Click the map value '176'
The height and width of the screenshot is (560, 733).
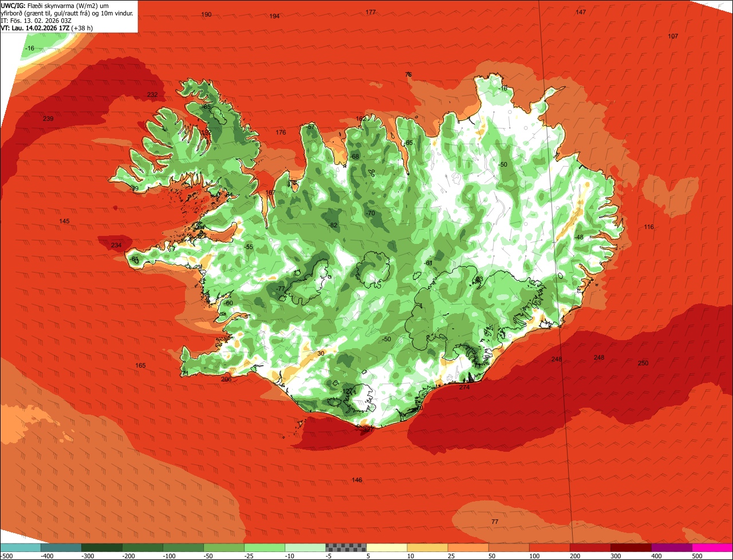pos(281,132)
